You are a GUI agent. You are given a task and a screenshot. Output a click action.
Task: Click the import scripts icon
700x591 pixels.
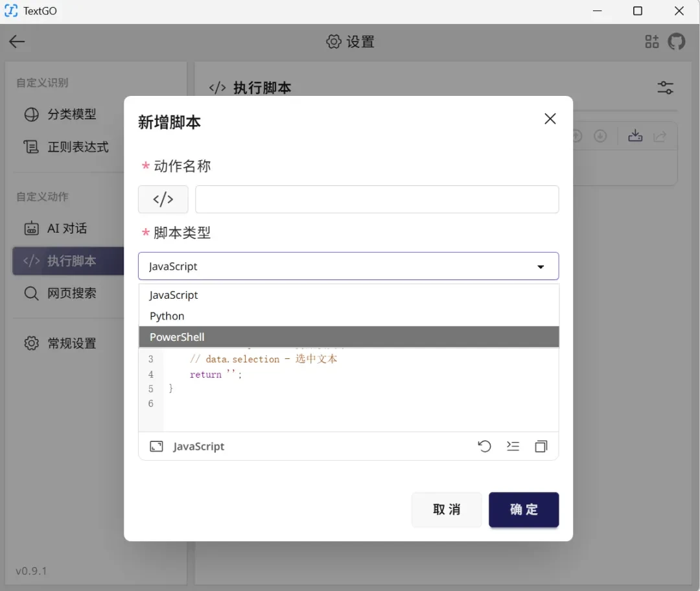(x=635, y=135)
